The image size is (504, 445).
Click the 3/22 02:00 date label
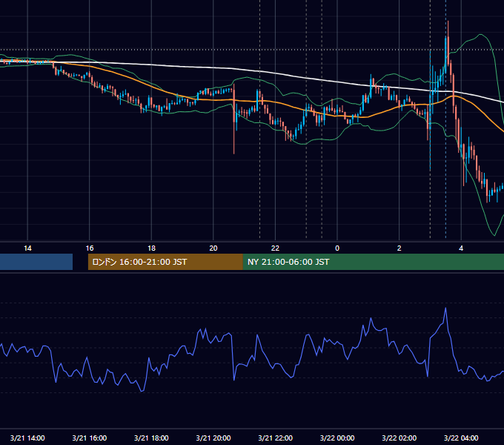click(399, 438)
